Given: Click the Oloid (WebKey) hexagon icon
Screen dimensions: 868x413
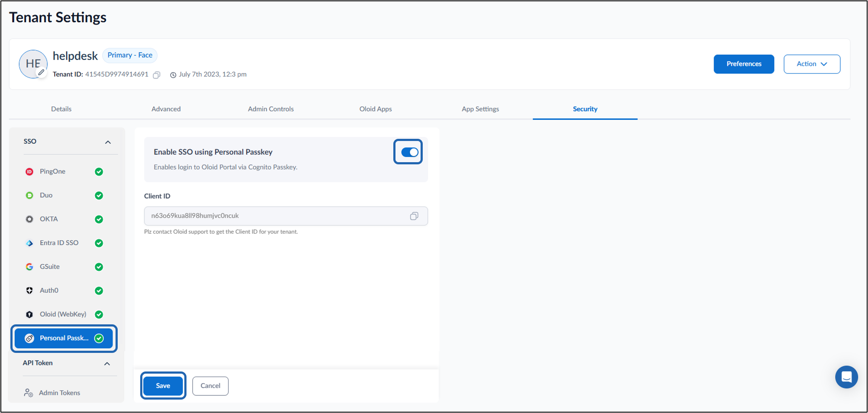Looking at the screenshot, I should (x=29, y=314).
